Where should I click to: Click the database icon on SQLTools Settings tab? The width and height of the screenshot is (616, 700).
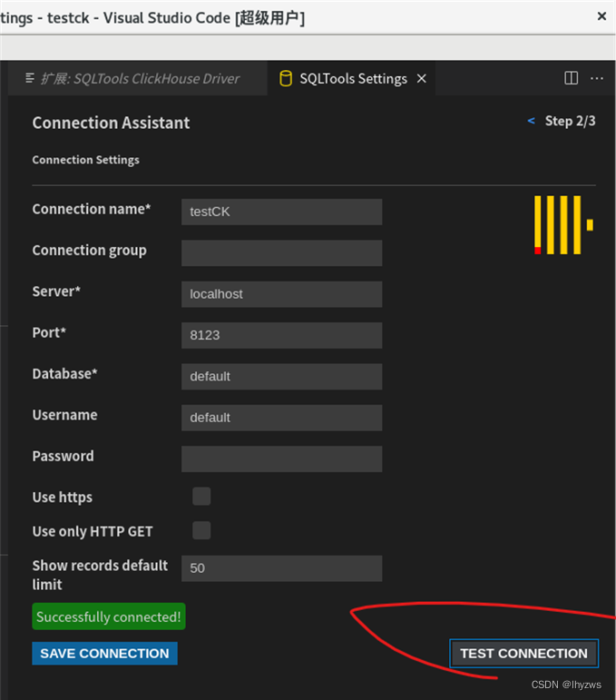click(x=286, y=79)
